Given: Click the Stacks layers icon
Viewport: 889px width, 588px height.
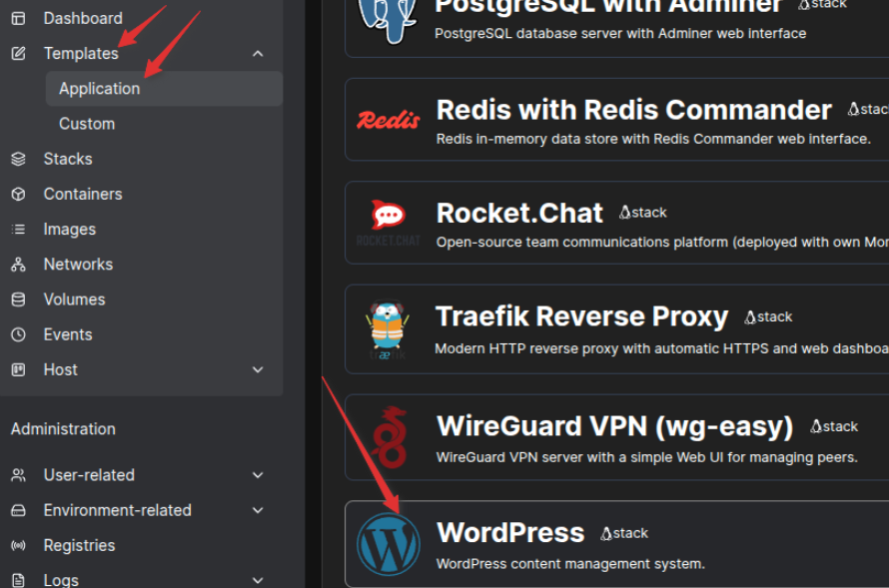Looking at the screenshot, I should [x=18, y=159].
